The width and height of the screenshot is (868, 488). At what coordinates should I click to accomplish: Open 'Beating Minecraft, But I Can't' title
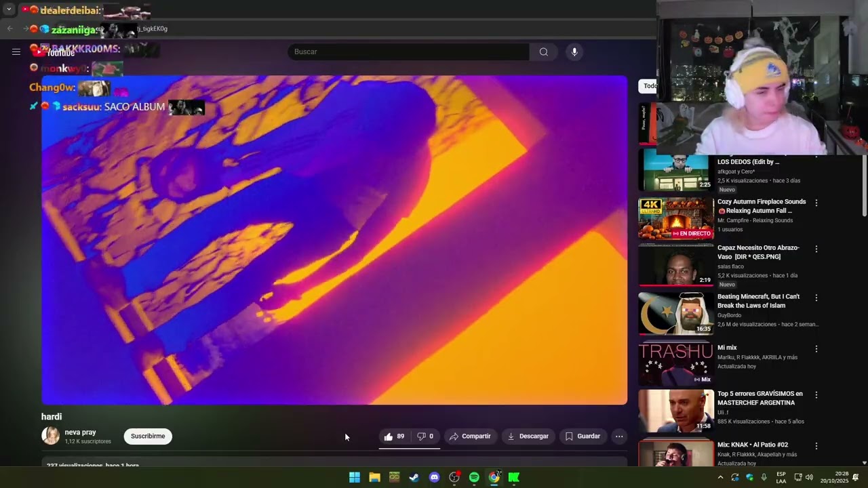point(758,301)
